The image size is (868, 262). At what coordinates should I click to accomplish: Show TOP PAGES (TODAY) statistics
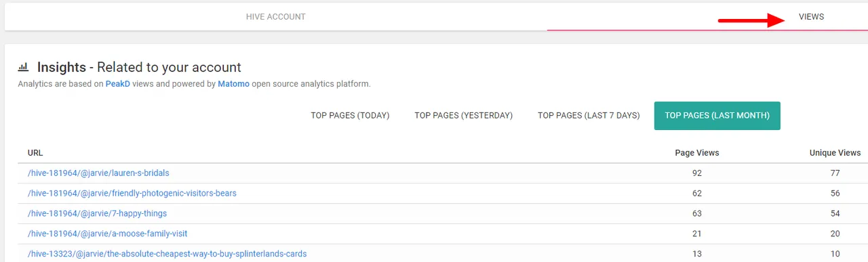(x=350, y=116)
